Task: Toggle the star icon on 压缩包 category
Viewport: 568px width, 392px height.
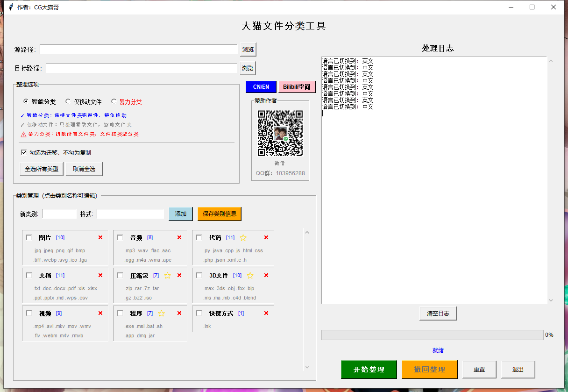Action: coord(168,275)
